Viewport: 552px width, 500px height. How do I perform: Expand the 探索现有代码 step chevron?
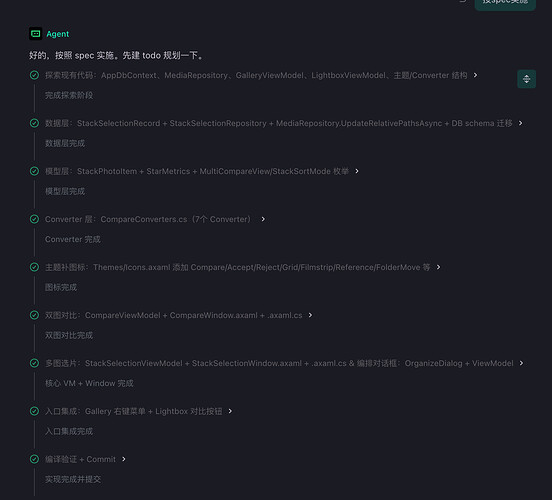(475, 75)
